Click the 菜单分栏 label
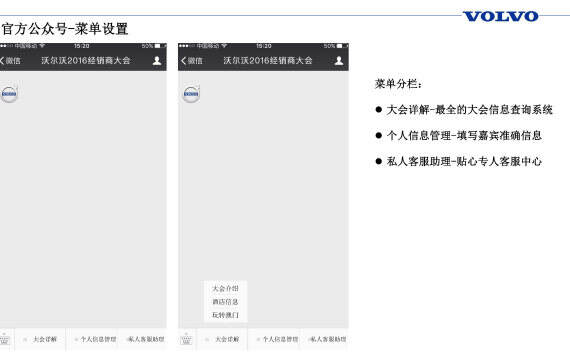This screenshot has height=360, width=570. pyautogui.click(x=398, y=84)
